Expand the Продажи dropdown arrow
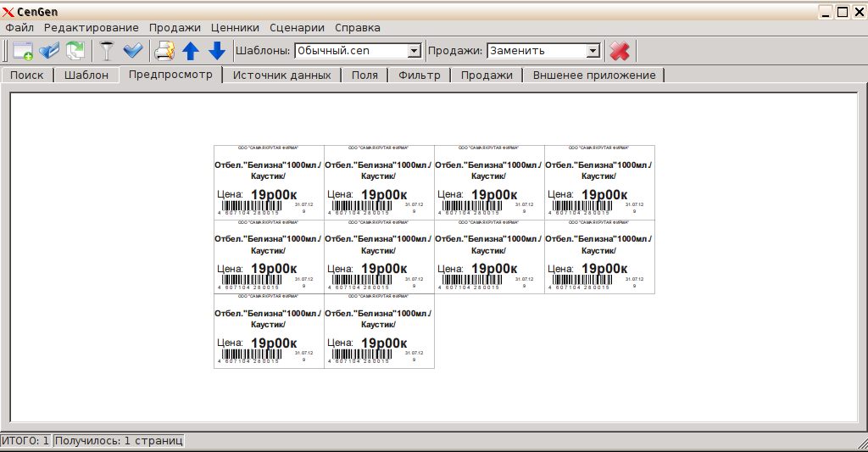This screenshot has height=452, width=868. coord(593,51)
